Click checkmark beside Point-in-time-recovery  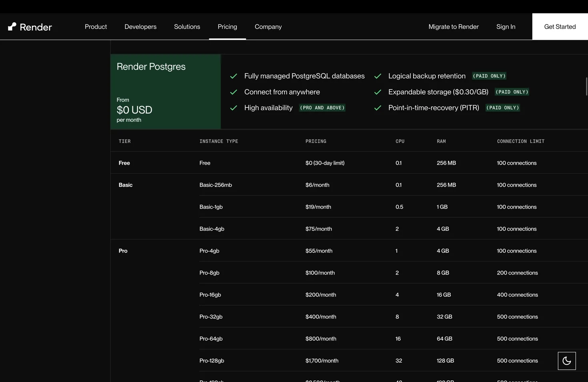click(378, 108)
